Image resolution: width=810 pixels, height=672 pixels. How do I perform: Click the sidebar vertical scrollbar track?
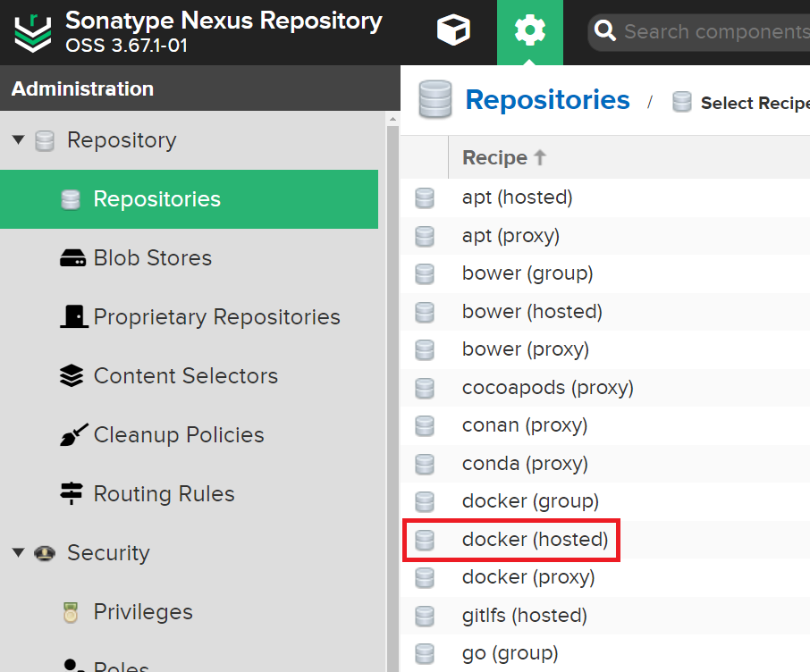(x=392, y=399)
